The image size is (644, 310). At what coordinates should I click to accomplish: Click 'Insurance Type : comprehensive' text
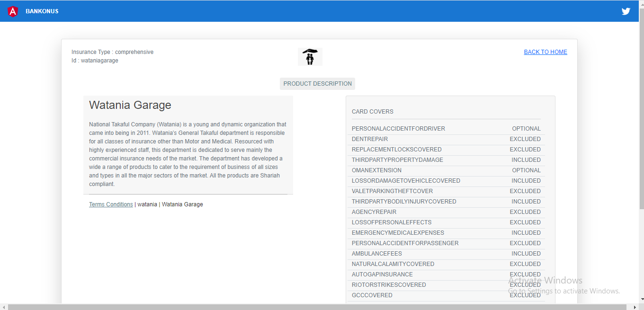point(112,52)
